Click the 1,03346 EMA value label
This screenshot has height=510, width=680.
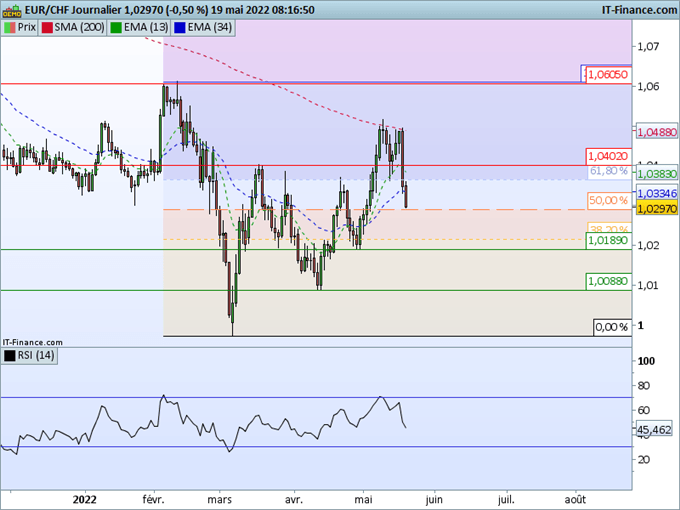pos(657,193)
